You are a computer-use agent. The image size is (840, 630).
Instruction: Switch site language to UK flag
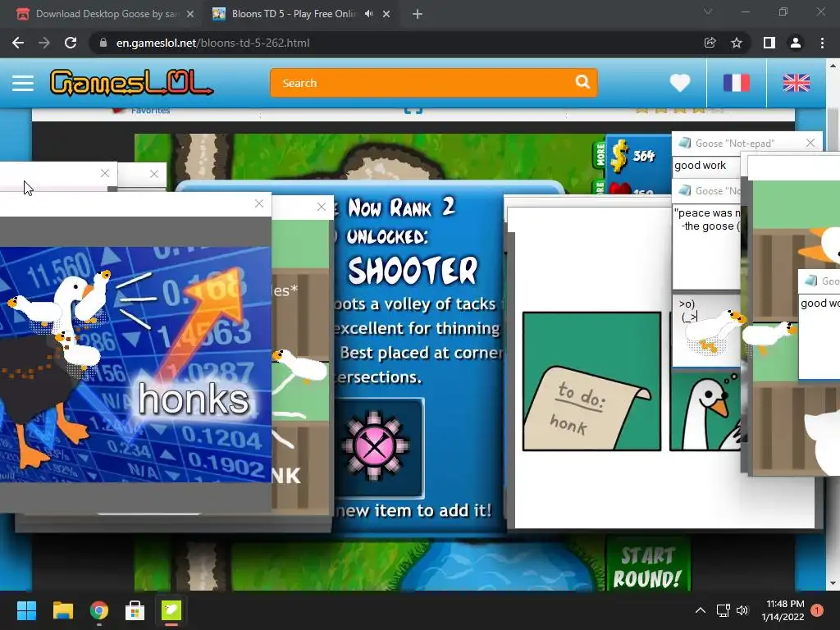pos(796,83)
